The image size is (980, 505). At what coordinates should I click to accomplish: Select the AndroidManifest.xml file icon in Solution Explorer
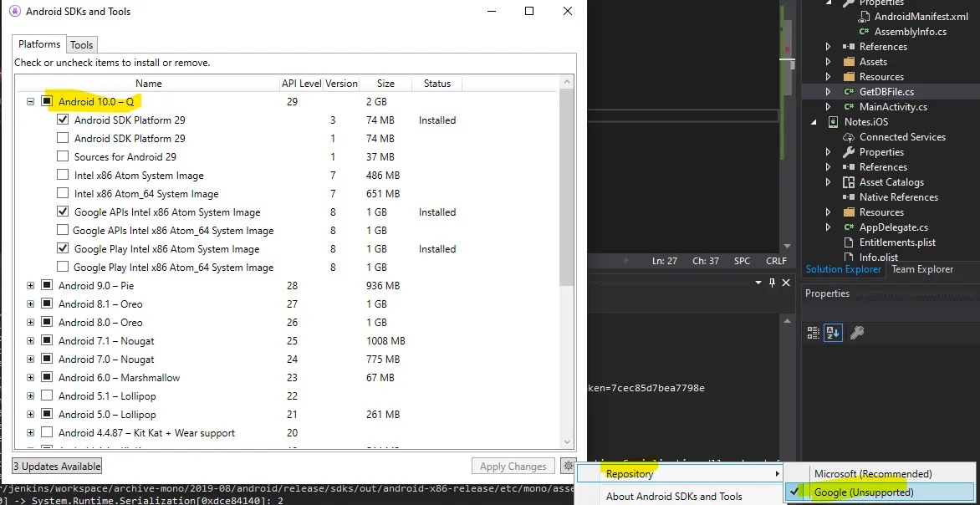[864, 17]
